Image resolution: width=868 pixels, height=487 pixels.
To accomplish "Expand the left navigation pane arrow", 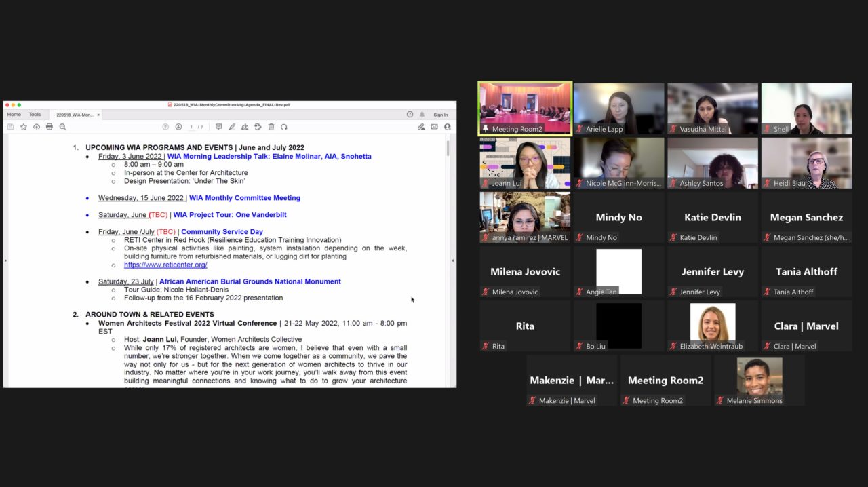I will click(5, 260).
